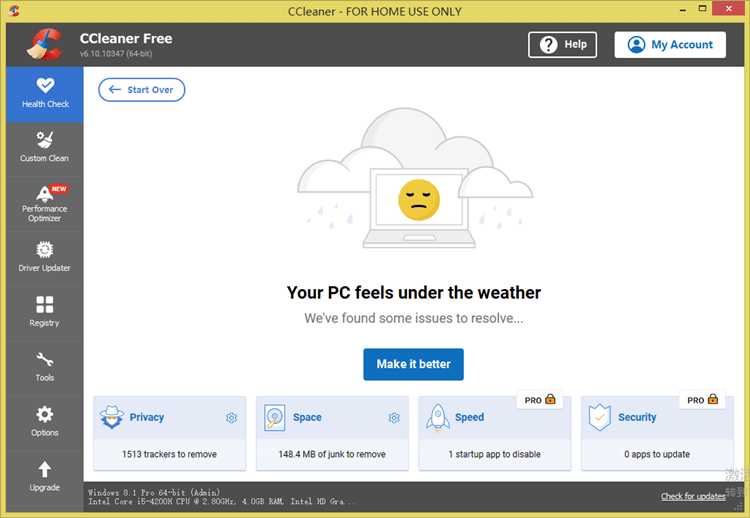Go to the Registry cleaner

[45, 313]
